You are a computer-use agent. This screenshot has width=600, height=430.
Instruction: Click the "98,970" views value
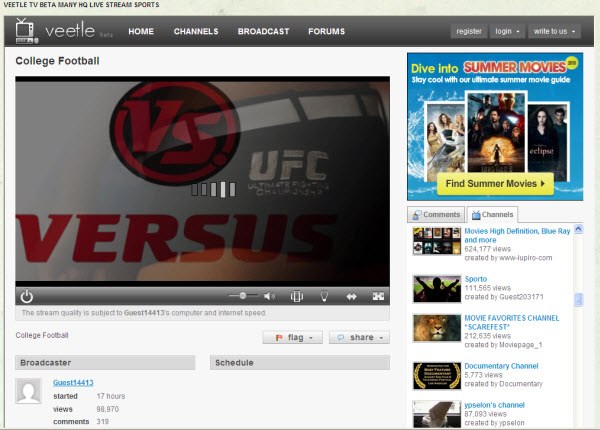(108, 409)
